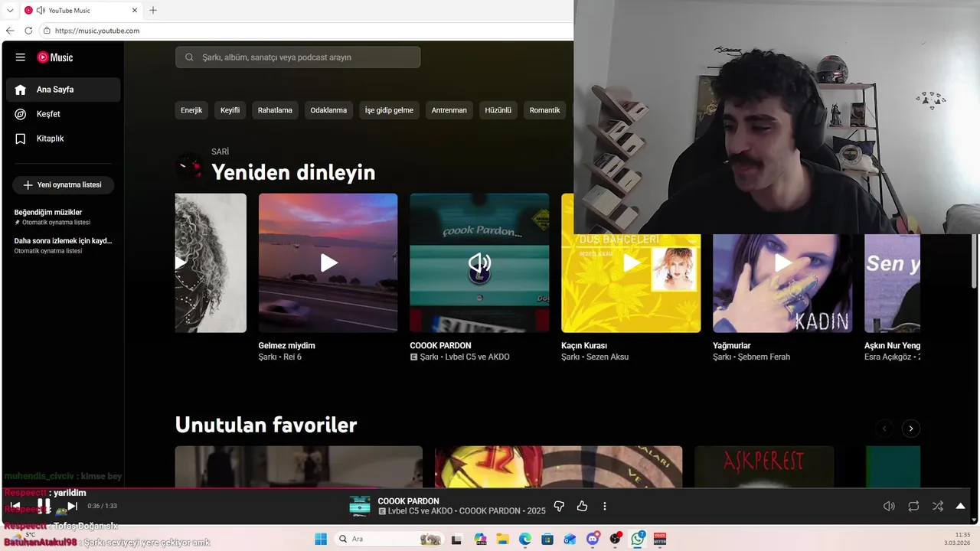The width and height of the screenshot is (980, 551).
Task: Select the İşe gidip gelme chip
Action: tap(389, 110)
